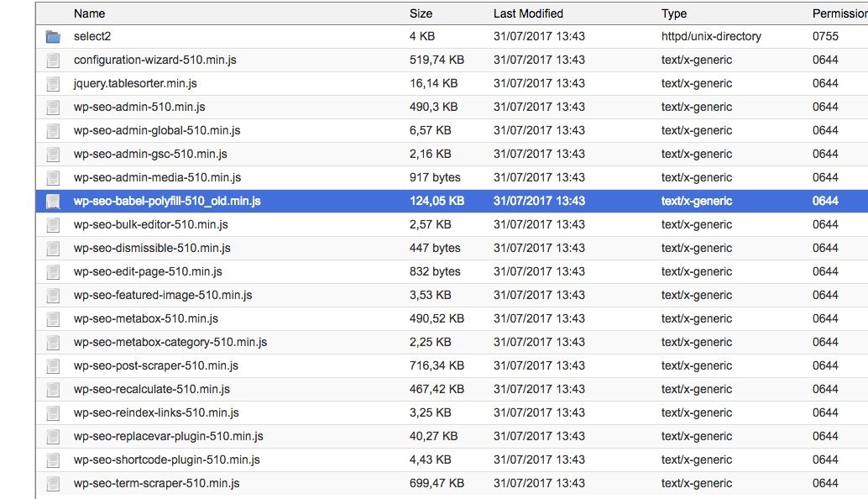
Task: Click the 4 KB size cell
Action: coord(421,37)
